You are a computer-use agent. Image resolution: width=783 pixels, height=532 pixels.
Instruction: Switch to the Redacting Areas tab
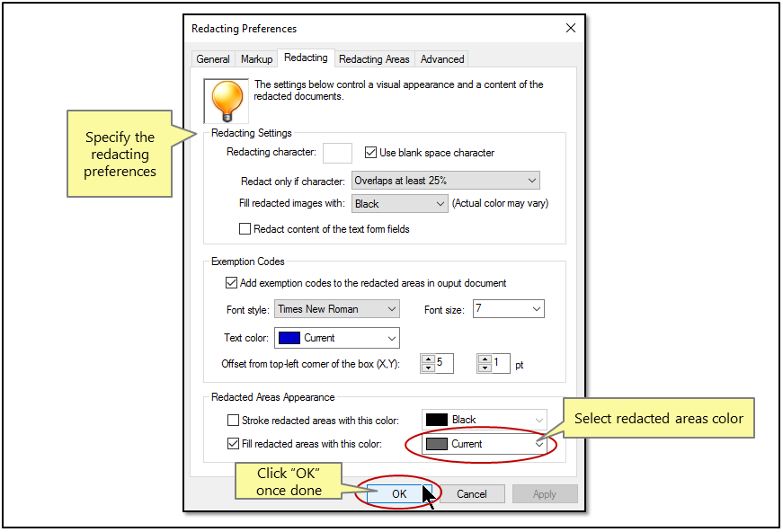point(374,58)
